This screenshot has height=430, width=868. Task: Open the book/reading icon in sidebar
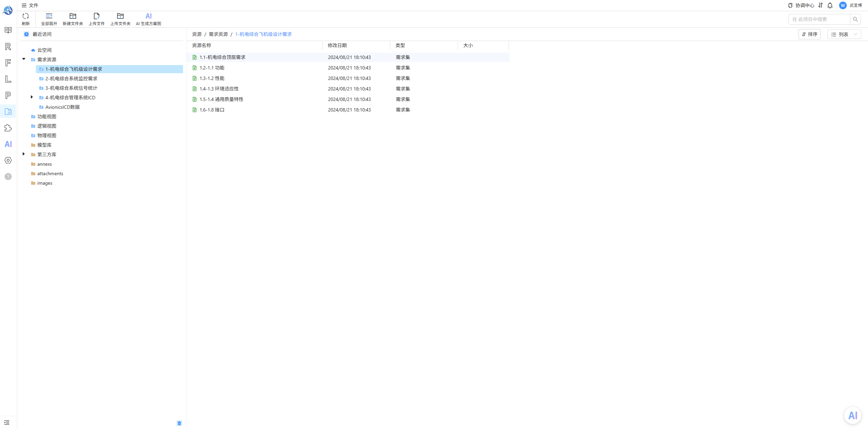[x=8, y=30]
